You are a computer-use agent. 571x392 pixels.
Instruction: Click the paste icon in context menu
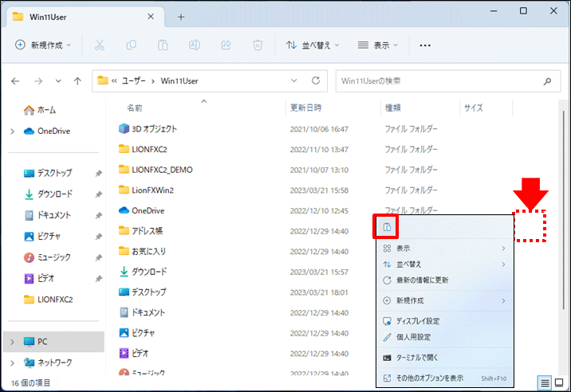(x=387, y=227)
